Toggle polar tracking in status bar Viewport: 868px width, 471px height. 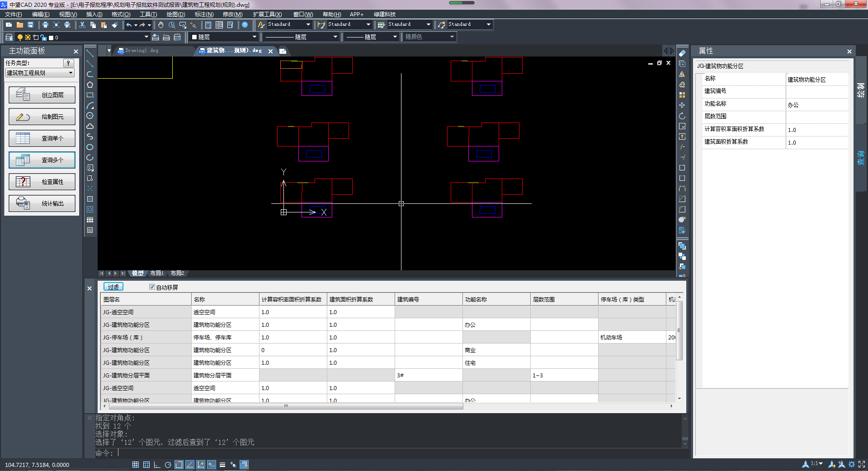(x=168, y=465)
